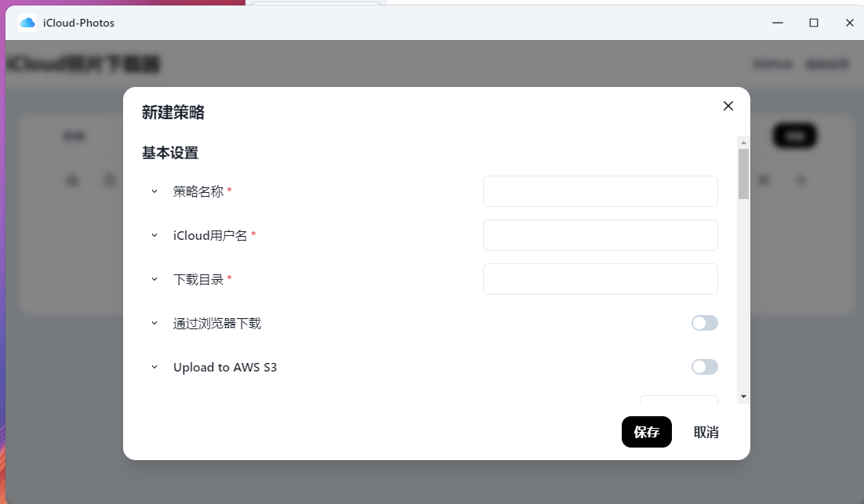Expand the Upload to AWS S3 chevron
864x504 pixels.
154,367
